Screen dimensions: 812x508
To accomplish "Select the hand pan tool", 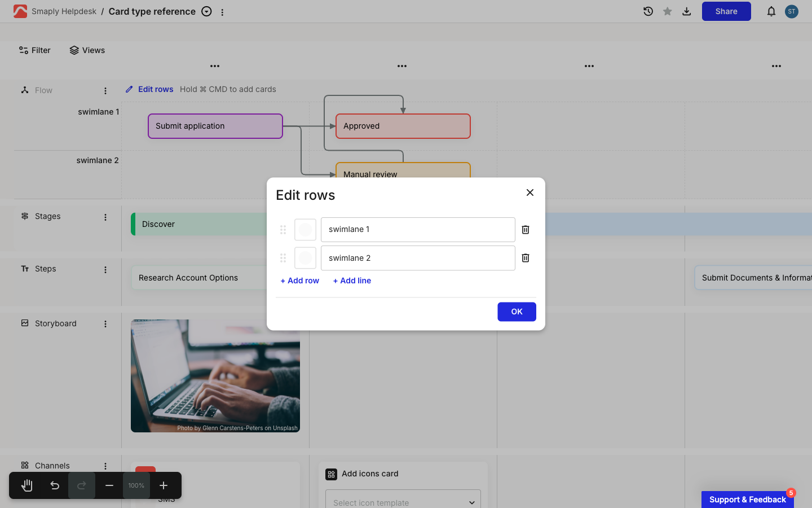I will (x=27, y=485).
